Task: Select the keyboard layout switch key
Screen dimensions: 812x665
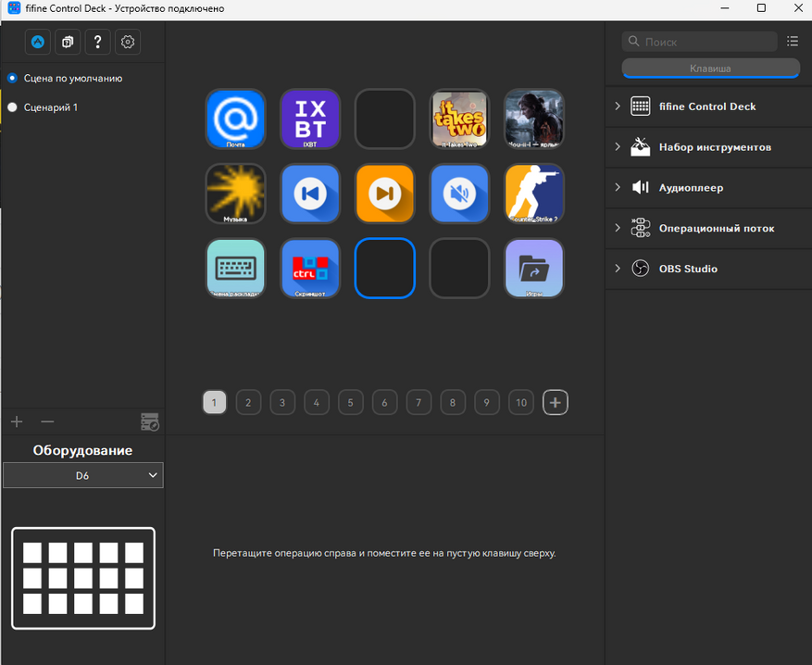Action: click(x=235, y=269)
